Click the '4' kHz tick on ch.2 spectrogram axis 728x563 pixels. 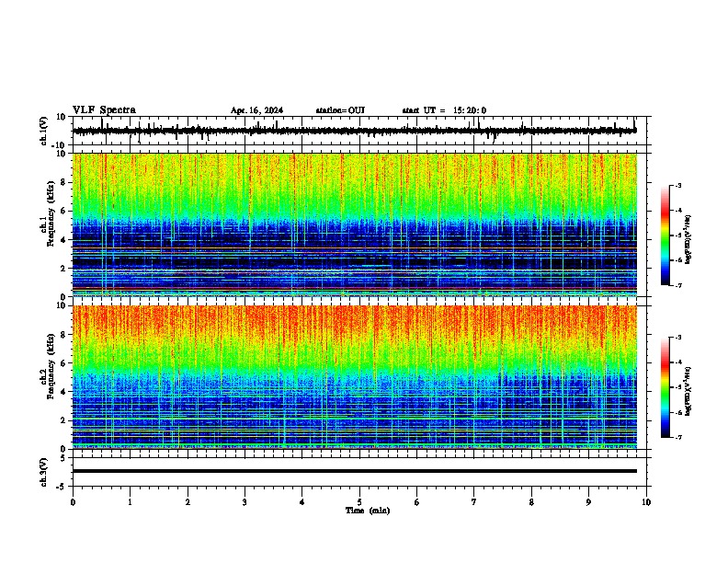click(63, 392)
